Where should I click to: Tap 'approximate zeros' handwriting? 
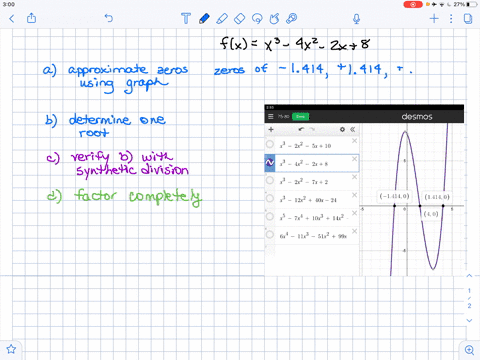pyautogui.click(x=128, y=69)
